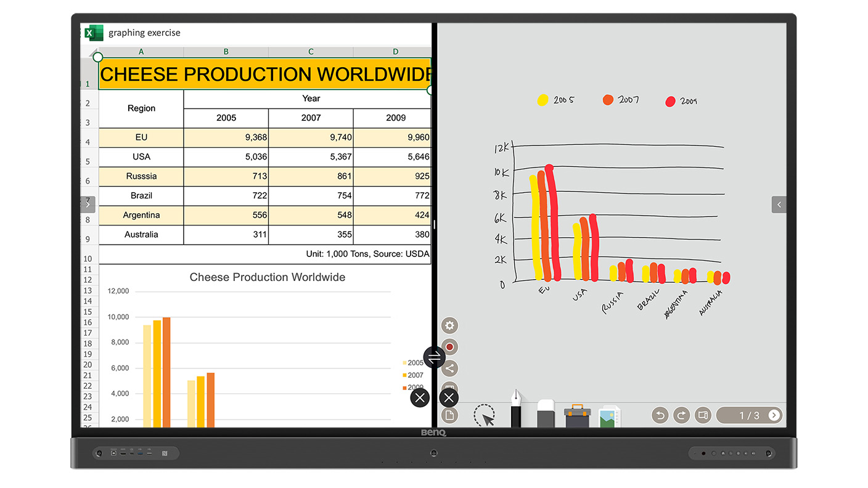This screenshot has width=868, height=488.
Task: Close the Excel split-screen window
Action: 420,397
